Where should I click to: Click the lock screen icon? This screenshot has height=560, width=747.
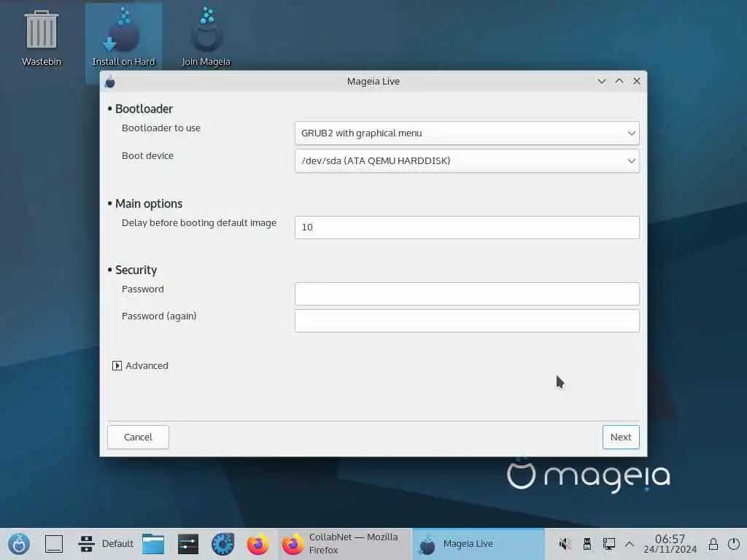click(713, 544)
